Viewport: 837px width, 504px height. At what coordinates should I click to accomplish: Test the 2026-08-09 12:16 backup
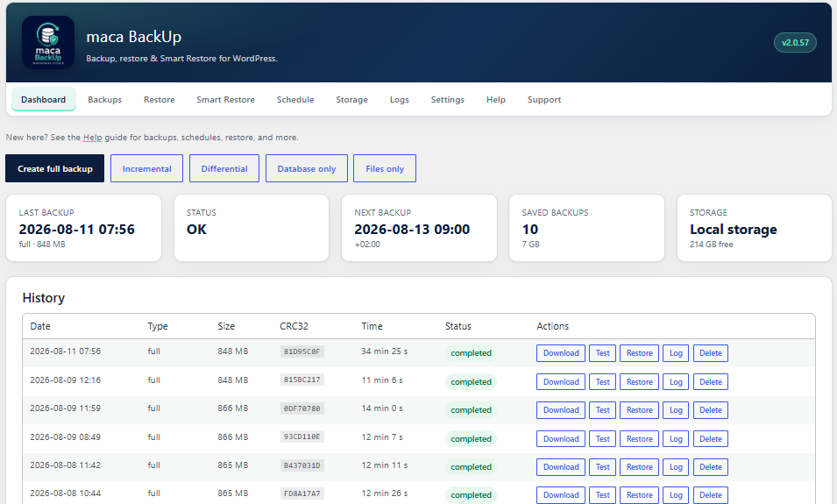point(603,382)
